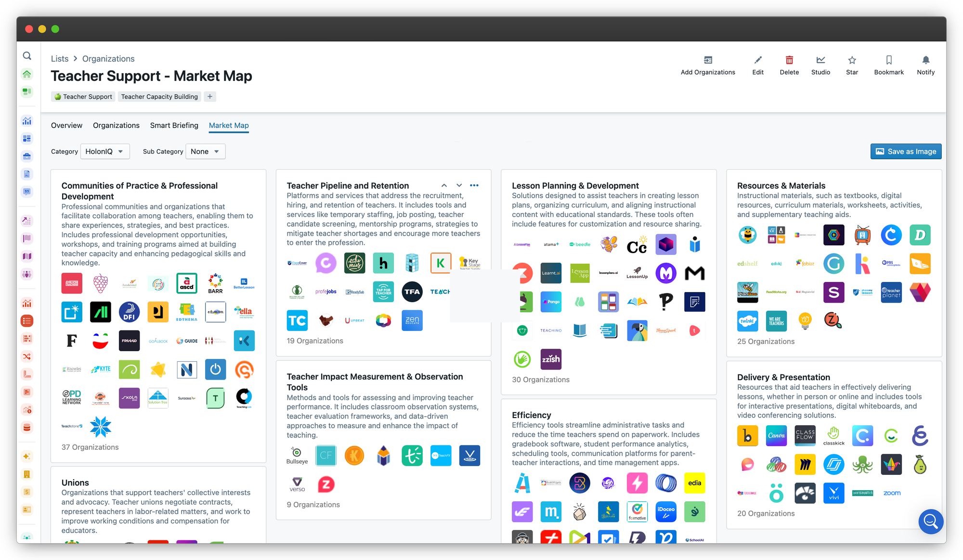Click the '30 Organizations' count text

coord(540,380)
